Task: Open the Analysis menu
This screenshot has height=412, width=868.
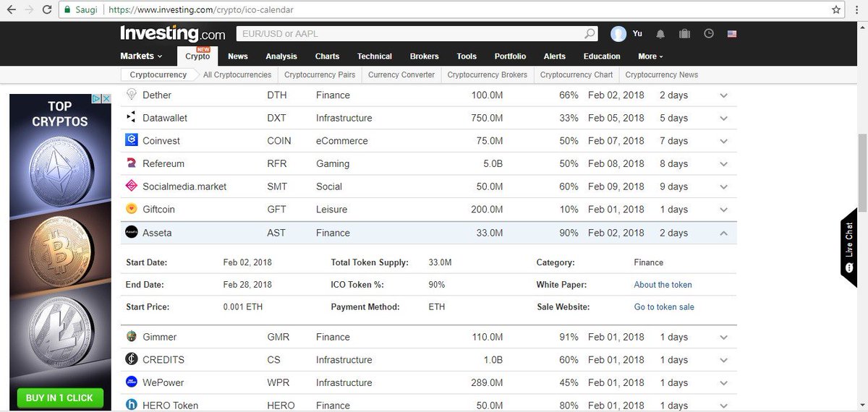Action: (281, 56)
